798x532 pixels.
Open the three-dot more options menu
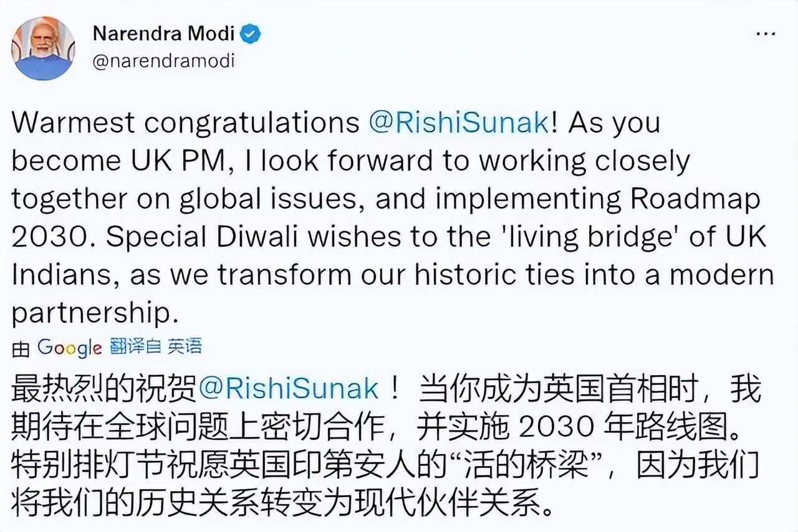766,34
